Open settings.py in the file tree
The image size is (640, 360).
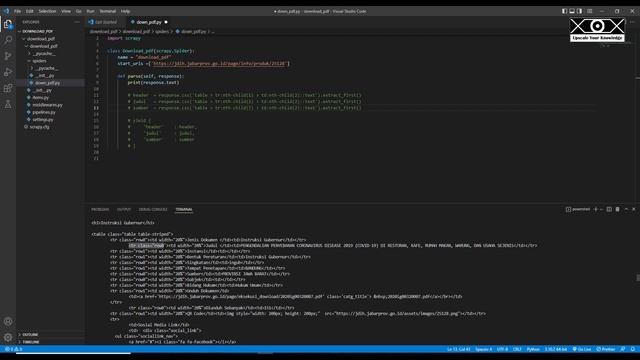[x=43, y=120]
